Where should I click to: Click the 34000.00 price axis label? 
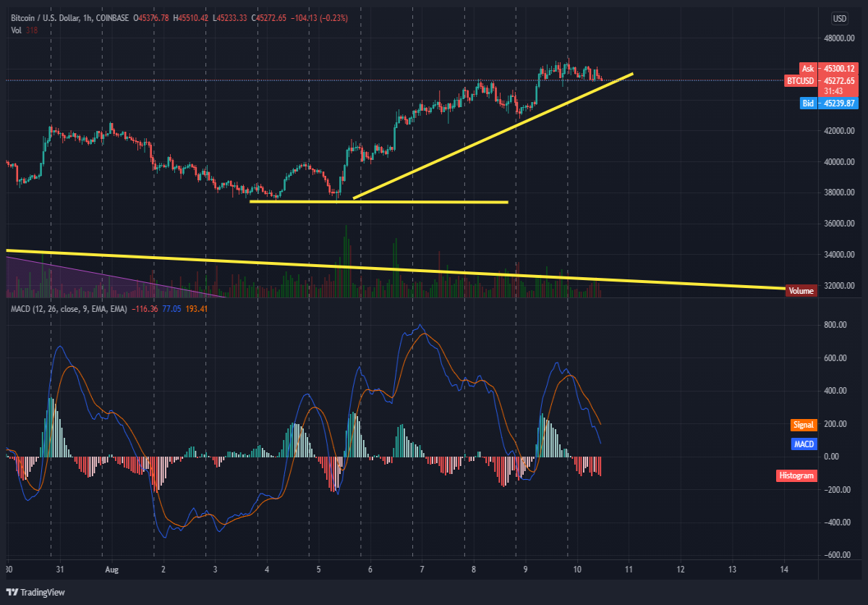pos(838,255)
